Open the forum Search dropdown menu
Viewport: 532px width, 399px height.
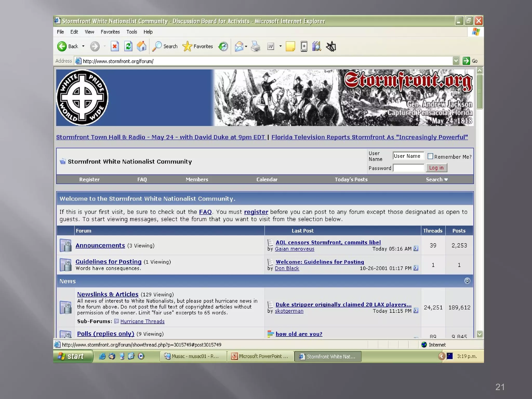[437, 179]
